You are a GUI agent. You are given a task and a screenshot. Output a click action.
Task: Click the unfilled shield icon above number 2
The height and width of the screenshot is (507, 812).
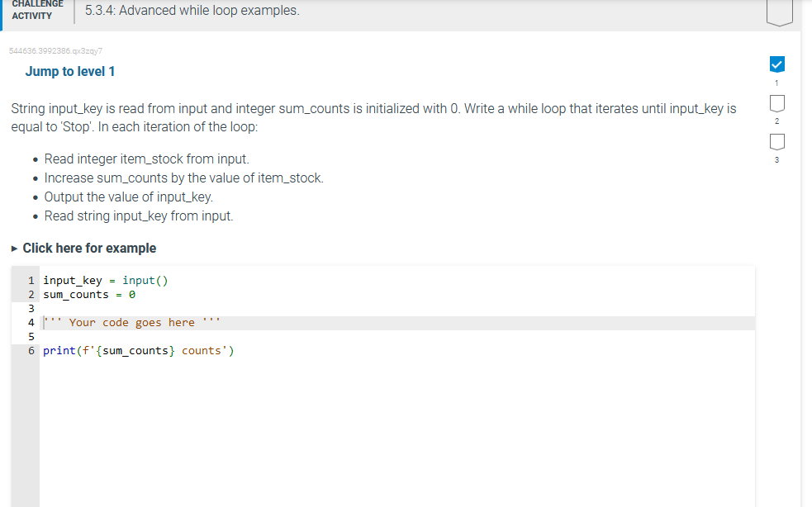click(776, 102)
